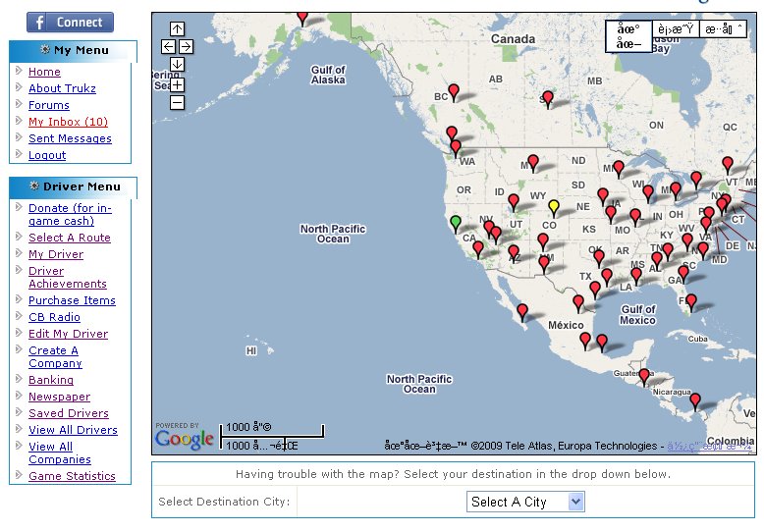Open Create A Company
Image resolution: width=764 pixels, height=532 pixels.
pos(55,356)
